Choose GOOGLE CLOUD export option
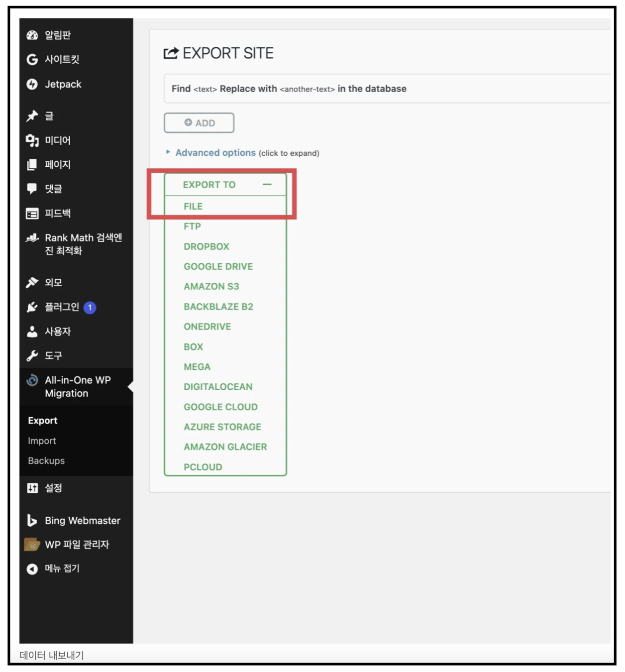This screenshot has width=625, height=672. pos(221,407)
